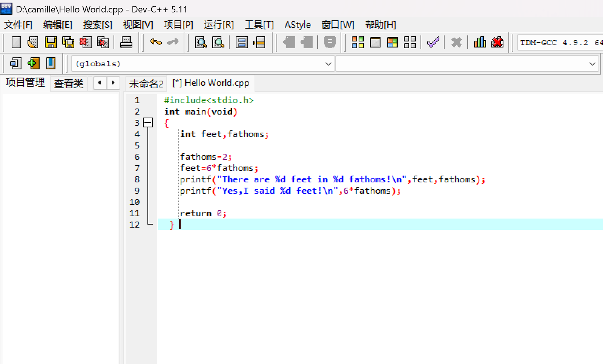This screenshot has height=364, width=603.
Task: Select the Hello World.cpp editor tab
Action: pyautogui.click(x=211, y=83)
